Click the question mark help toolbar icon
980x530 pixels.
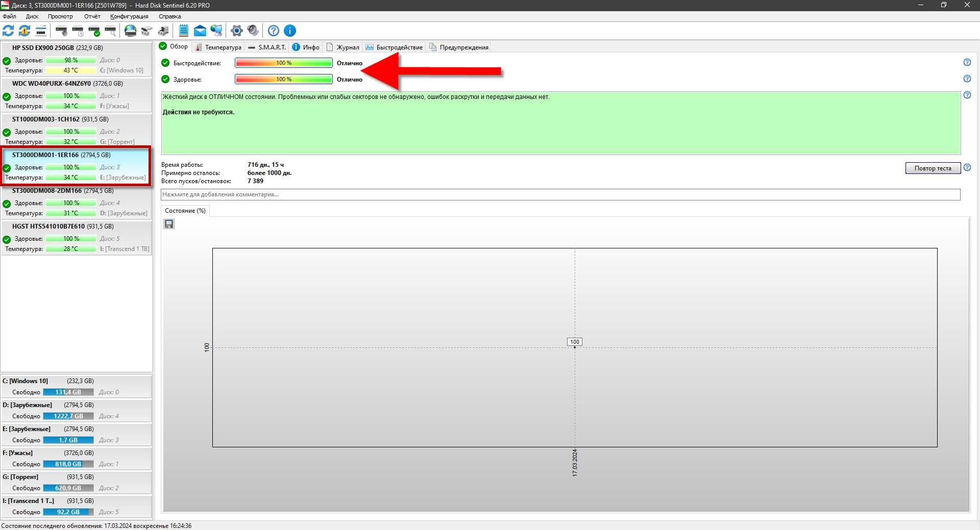coord(274,31)
